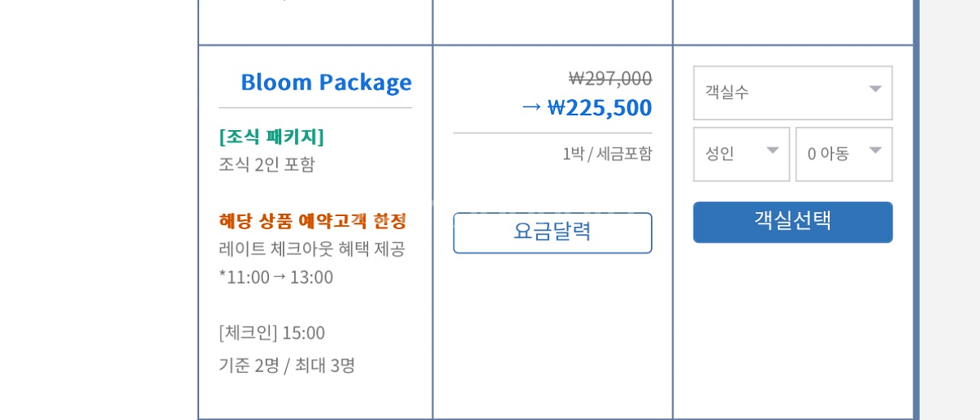Click the discounted price ₩225,500
Screen dimensions: 980x420
[x=600, y=107]
